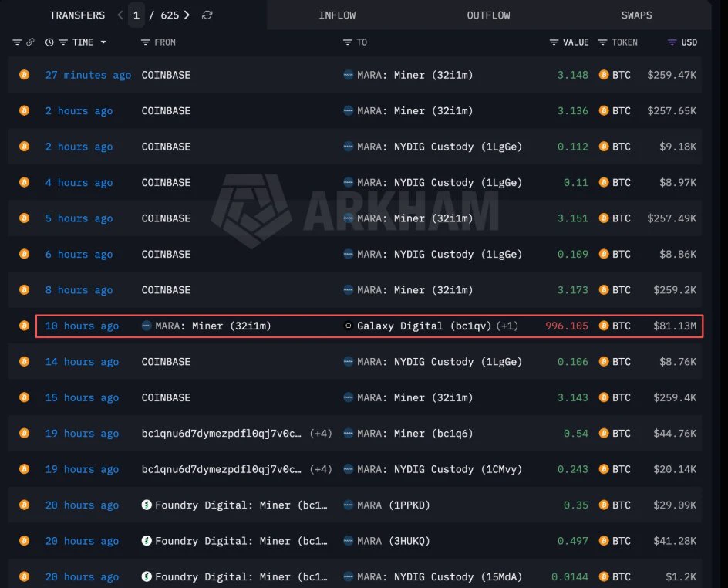Click MARA logo in the 1PPKD row

(349, 505)
